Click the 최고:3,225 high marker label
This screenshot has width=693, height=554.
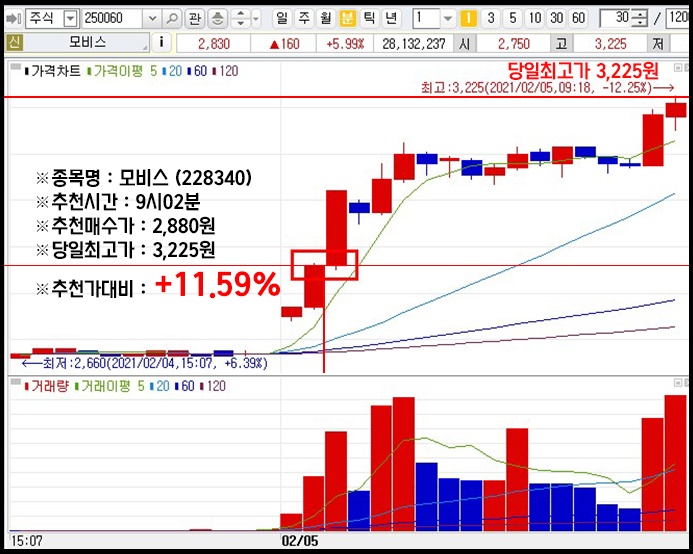pyautogui.click(x=547, y=88)
